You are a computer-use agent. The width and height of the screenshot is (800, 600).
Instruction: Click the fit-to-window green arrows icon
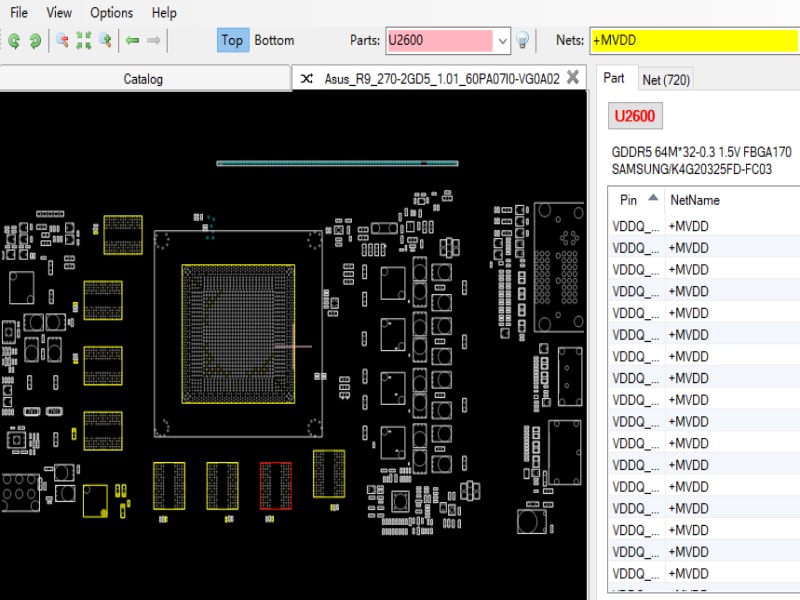tap(84, 40)
